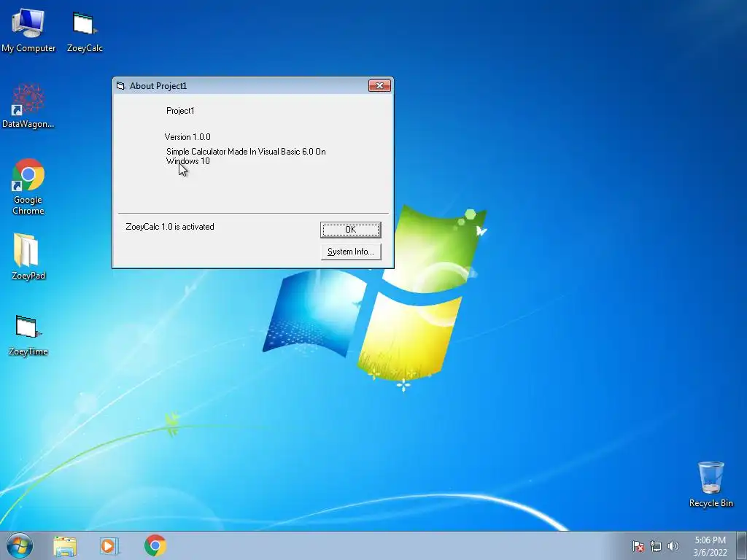
Task: Open Action Center flag tray icon
Action: point(638,546)
